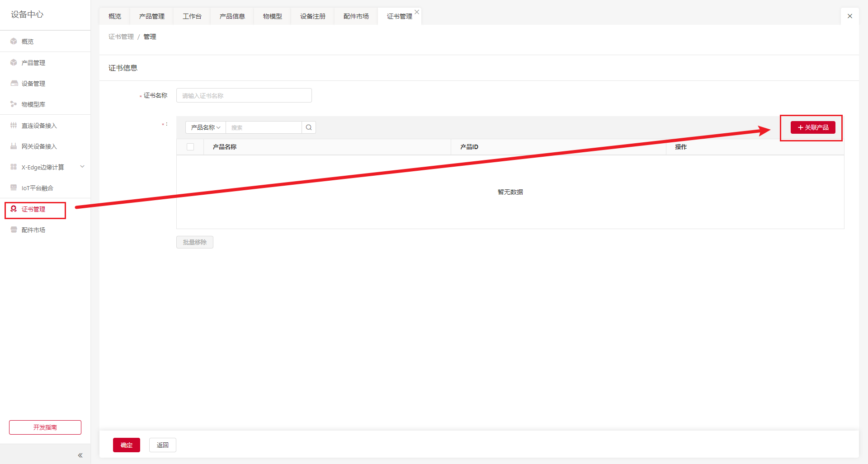Collapse sidebar with double-chevron icon
The width and height of the screenshot is (868, 464).
point(80,455)
